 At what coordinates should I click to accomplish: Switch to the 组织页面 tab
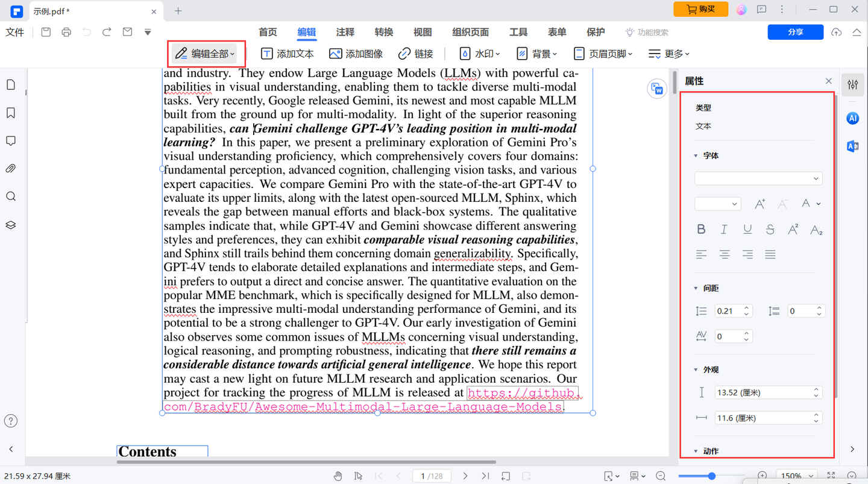tap(470, 32)
